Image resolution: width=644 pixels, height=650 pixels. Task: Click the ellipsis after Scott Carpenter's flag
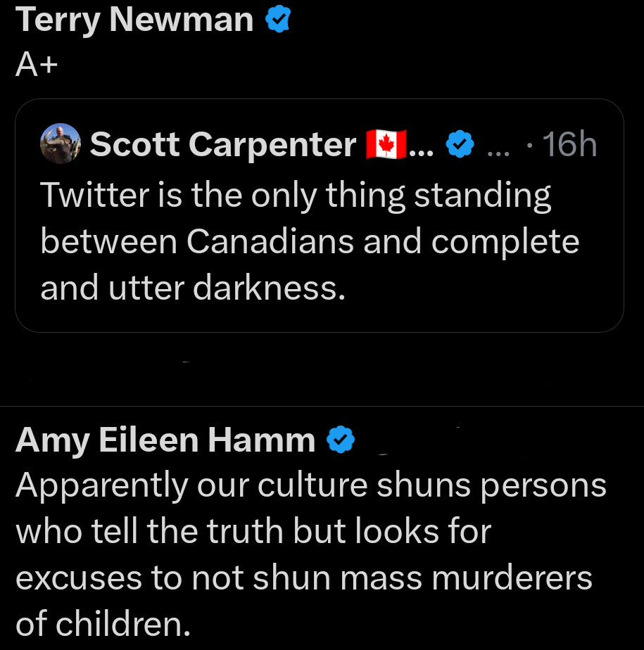tap(421, 148)
